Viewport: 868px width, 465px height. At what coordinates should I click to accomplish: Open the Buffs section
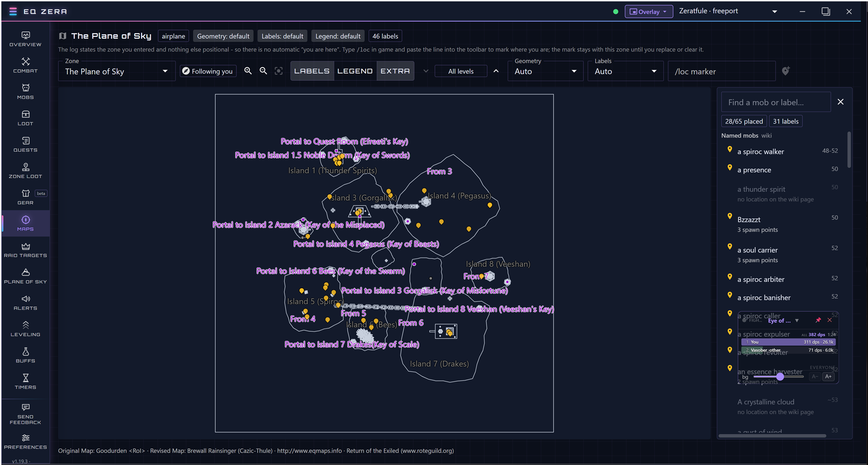25,355
